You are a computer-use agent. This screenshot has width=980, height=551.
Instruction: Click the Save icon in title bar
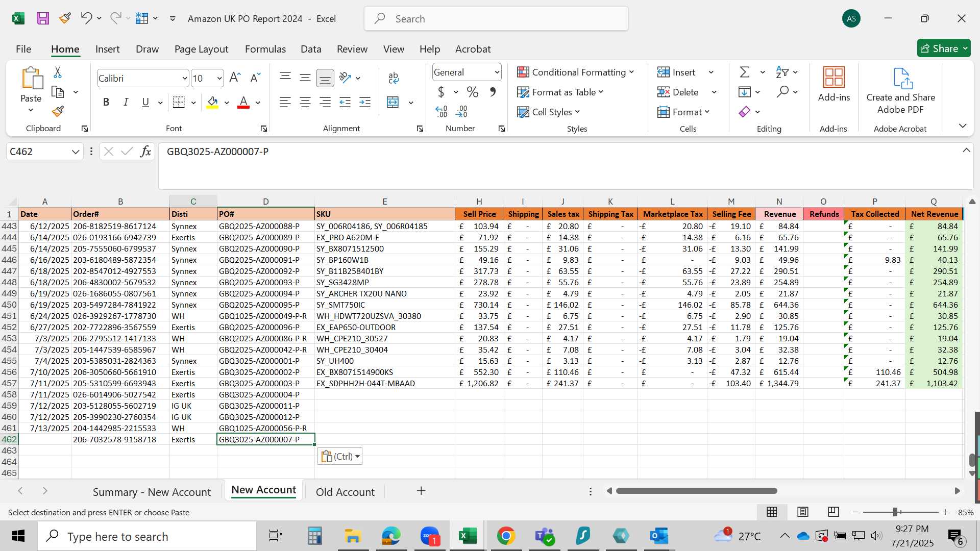tap(43, 19)
